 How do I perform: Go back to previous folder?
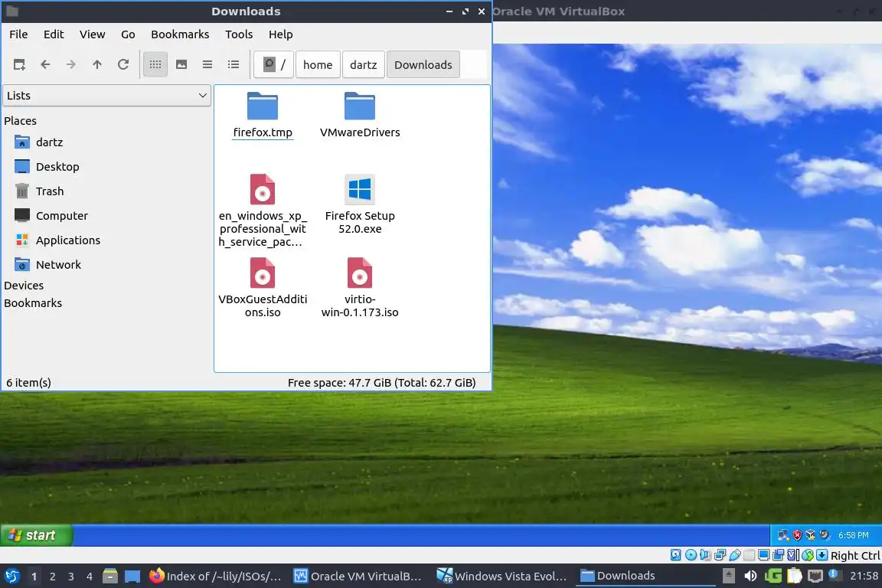45,65
